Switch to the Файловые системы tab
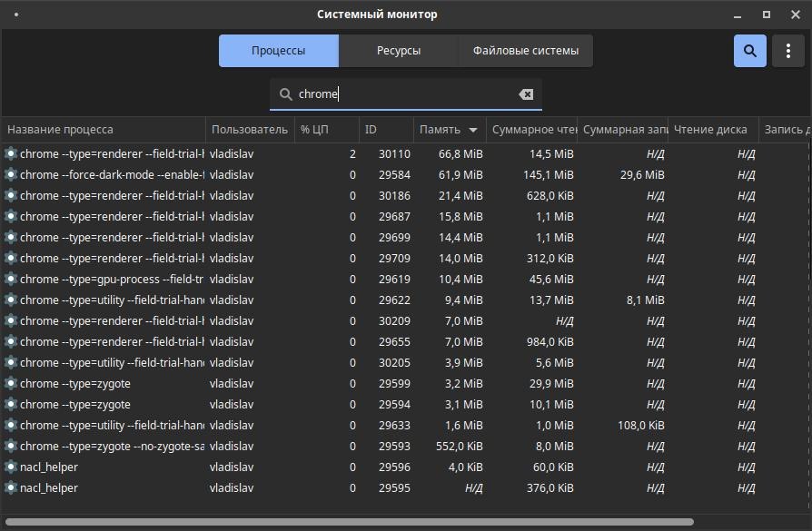Image resolution: width=812 pixels, height=531 pixels. click(526, 51)
